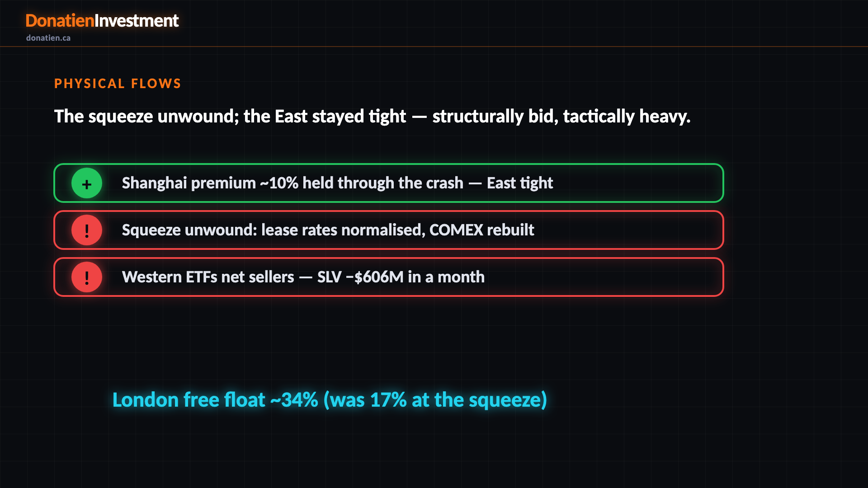868x488 pixels.
Task: Click the red exclamation icon beside Western ETFs
Action: pyautogui.click(x=87, y=277)
